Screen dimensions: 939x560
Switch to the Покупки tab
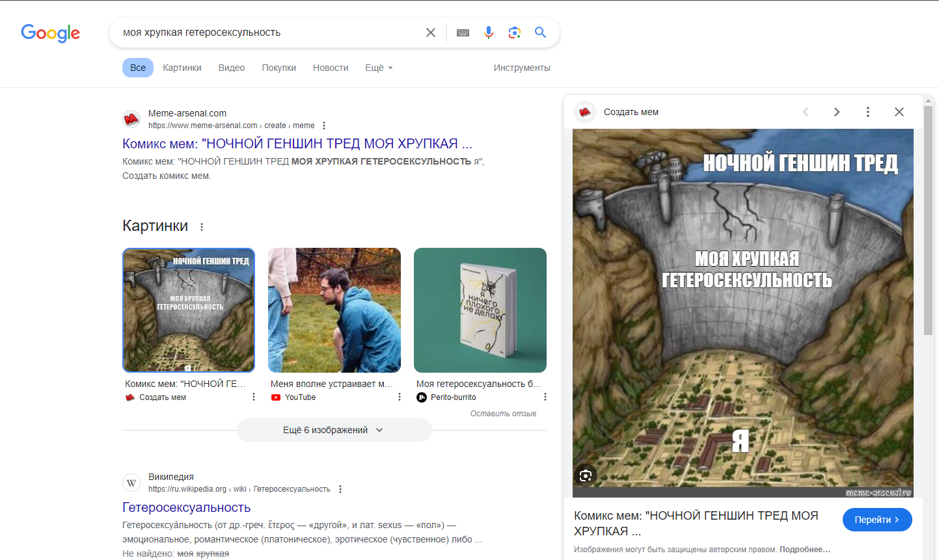279,68
